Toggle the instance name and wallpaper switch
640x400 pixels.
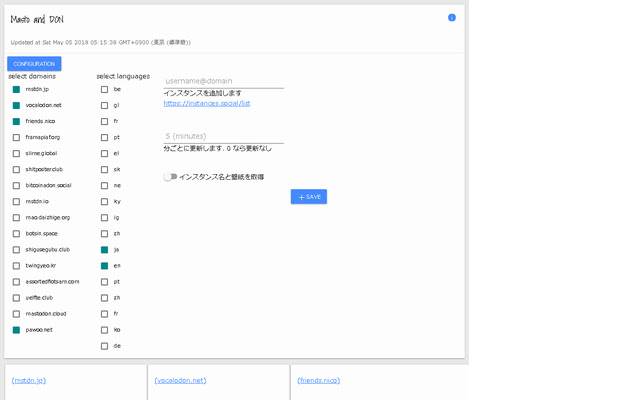(170, 177)
